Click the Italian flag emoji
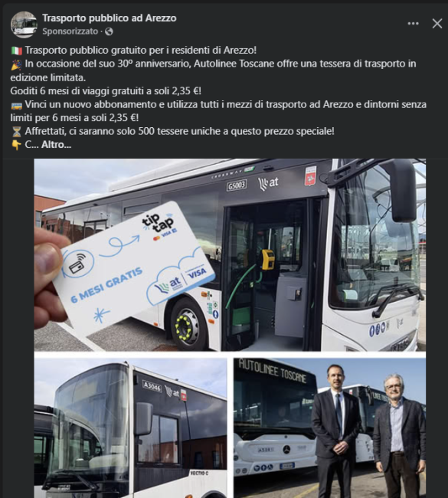This screenshot has width=448, height=498. pyautogui.click(x=17, y=51)
